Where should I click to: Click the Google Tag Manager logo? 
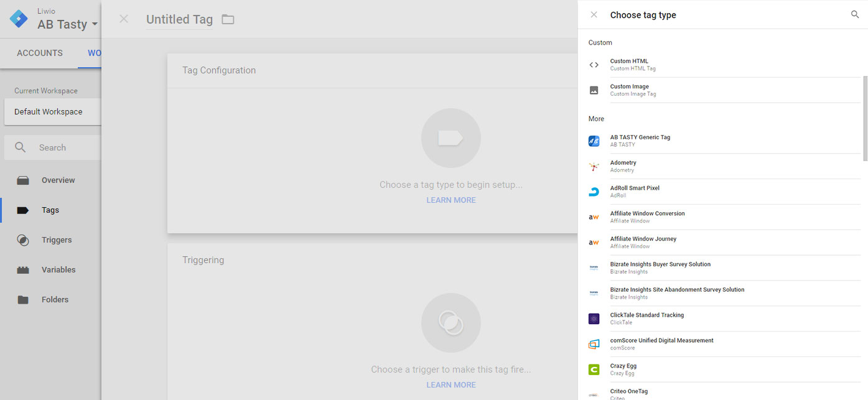[x=19, y=19]
